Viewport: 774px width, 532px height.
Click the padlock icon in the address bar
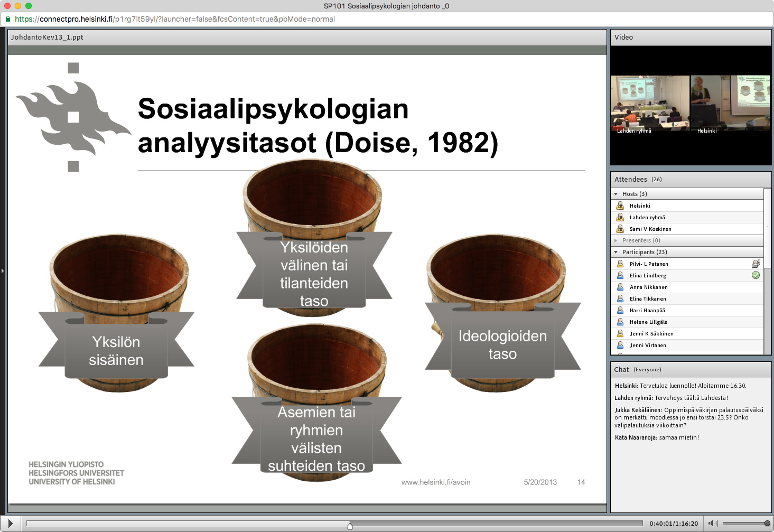point(8,18)
